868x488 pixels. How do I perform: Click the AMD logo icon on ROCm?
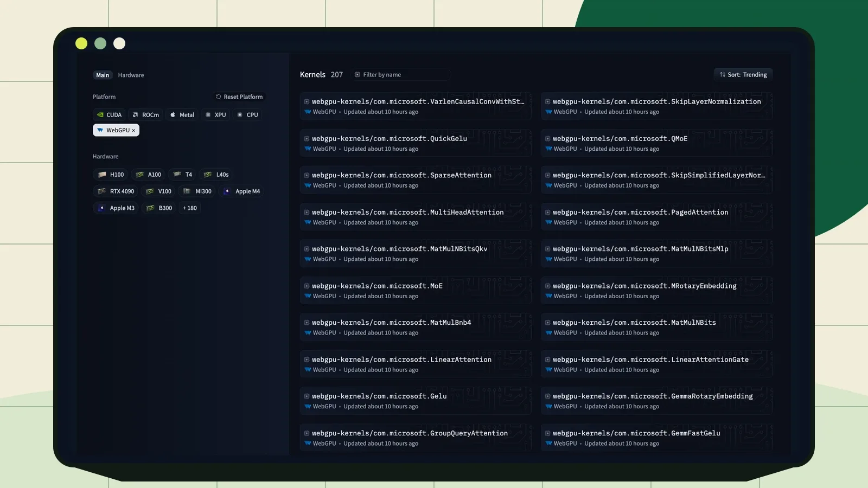click(136, 115)
